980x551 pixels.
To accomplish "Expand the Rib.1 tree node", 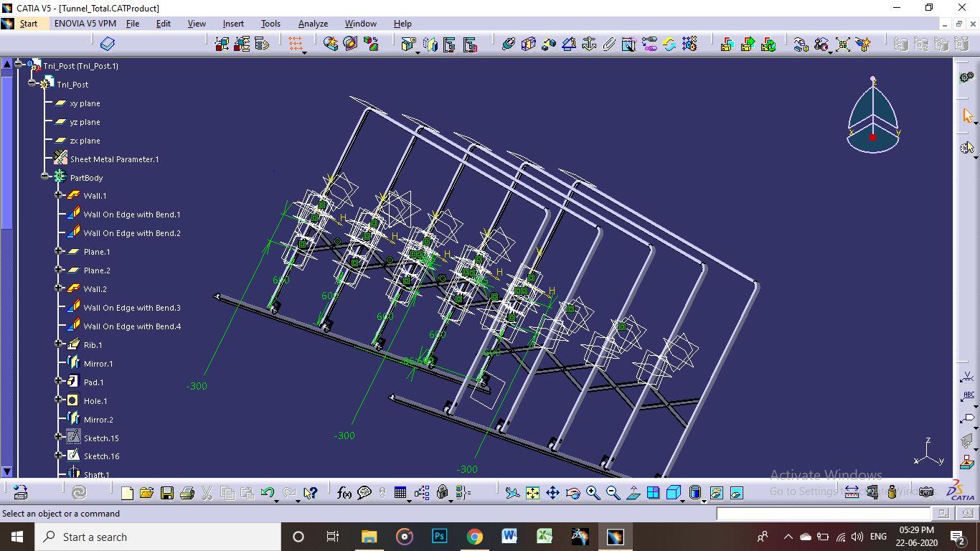I will 59,344.
